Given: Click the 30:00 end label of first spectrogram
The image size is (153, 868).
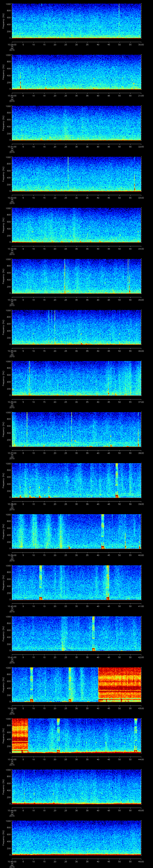Looking at the screenshot, I should coord(141,44).
